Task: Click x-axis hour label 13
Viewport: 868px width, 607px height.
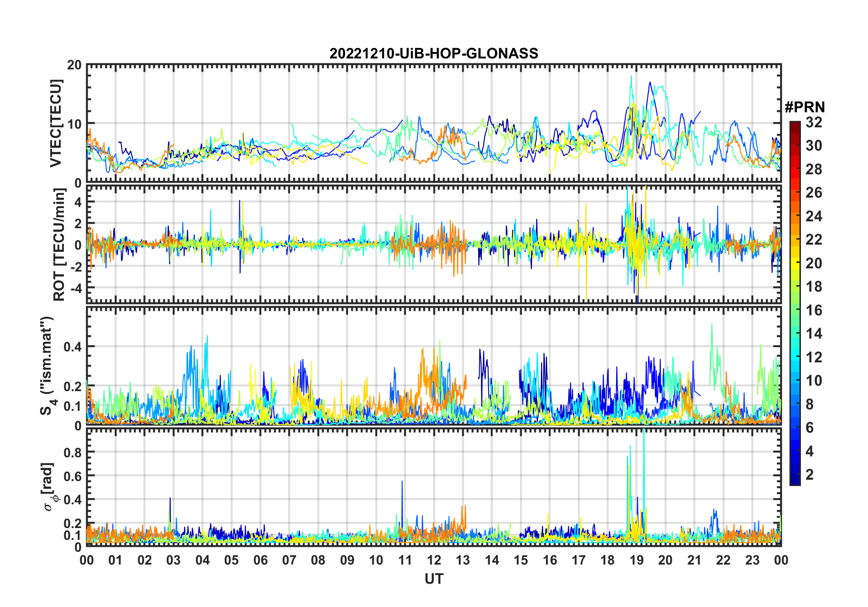Action: pos(463,560)
